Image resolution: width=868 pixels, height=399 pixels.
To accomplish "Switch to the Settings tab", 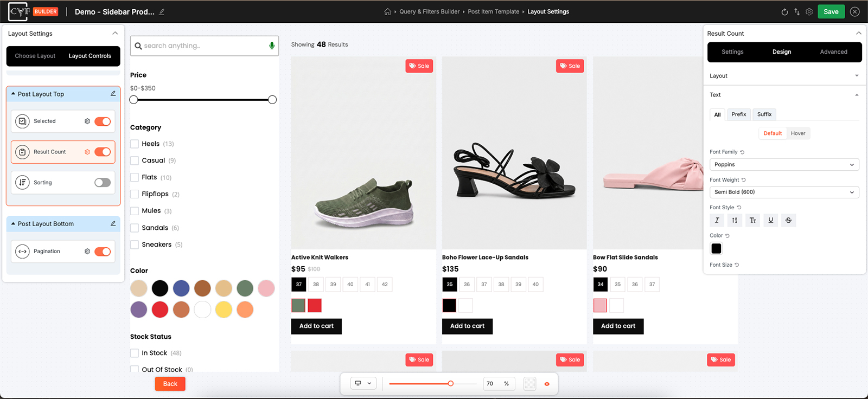I will click(732, 52).
